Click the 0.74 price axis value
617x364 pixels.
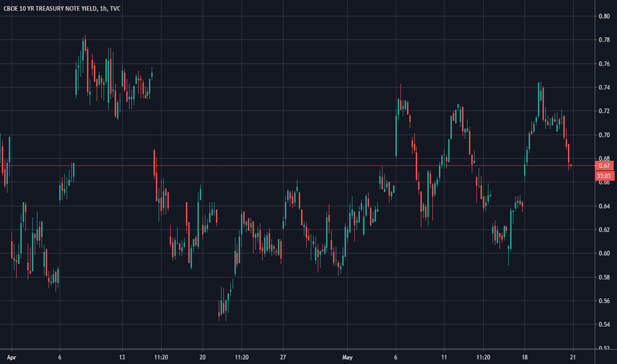pyautogui.click(x=604, y=87)
